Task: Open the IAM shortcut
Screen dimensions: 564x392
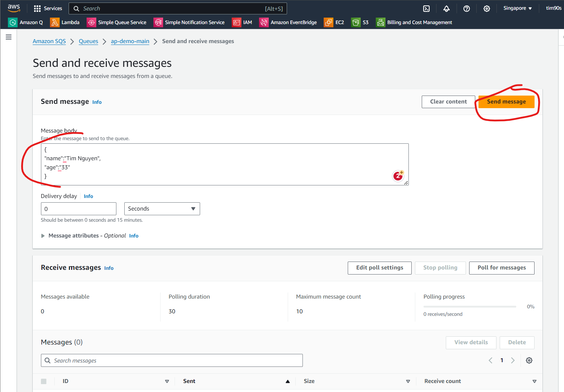Action: [x=242, y=22]
